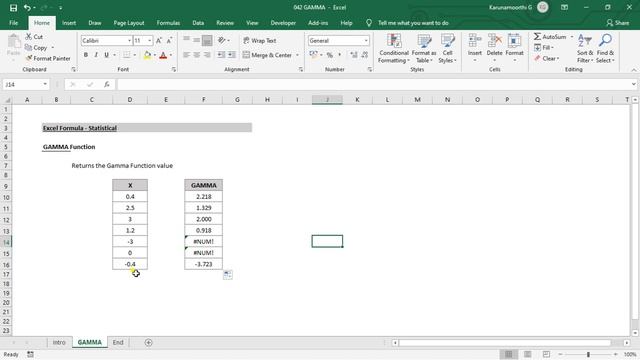Cut the selected cell
The image size is (640, 360).
(x=34, y=37)
